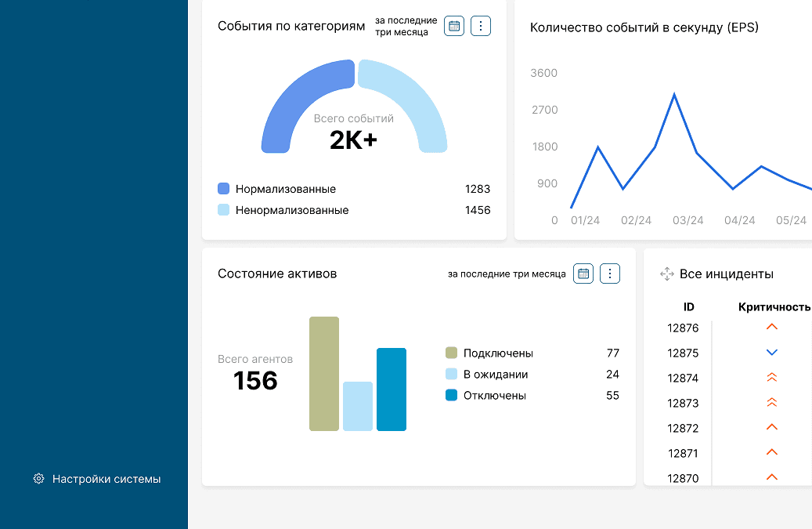Toggle the Подключены legend entry
This screenshot has height=529, width=812.
[x=498, y=353]
